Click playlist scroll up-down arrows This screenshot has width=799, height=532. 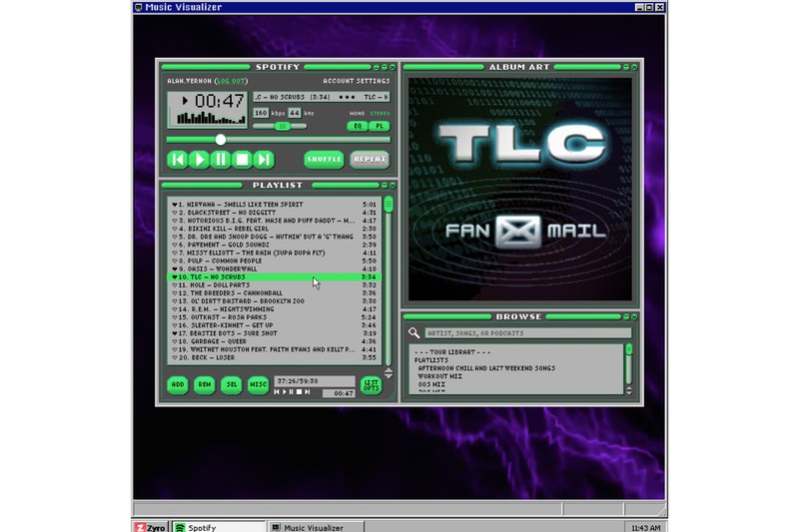[389, 373]
